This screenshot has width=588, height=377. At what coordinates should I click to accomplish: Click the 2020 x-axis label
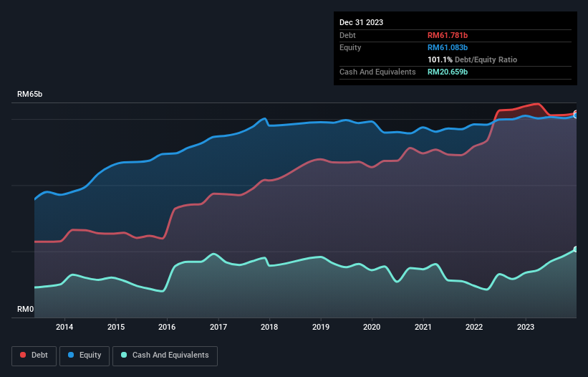click(372, 327)
